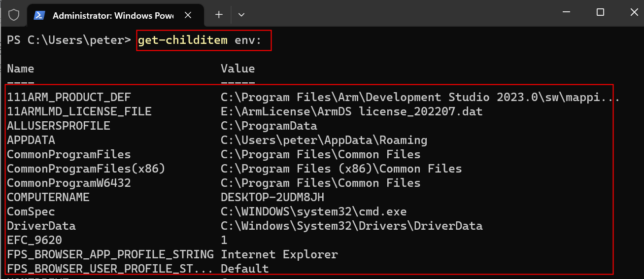Click the 111ARM_PRODUCT_DEF variable name
This screenshot has width=644, height=279.
point(69,97)
